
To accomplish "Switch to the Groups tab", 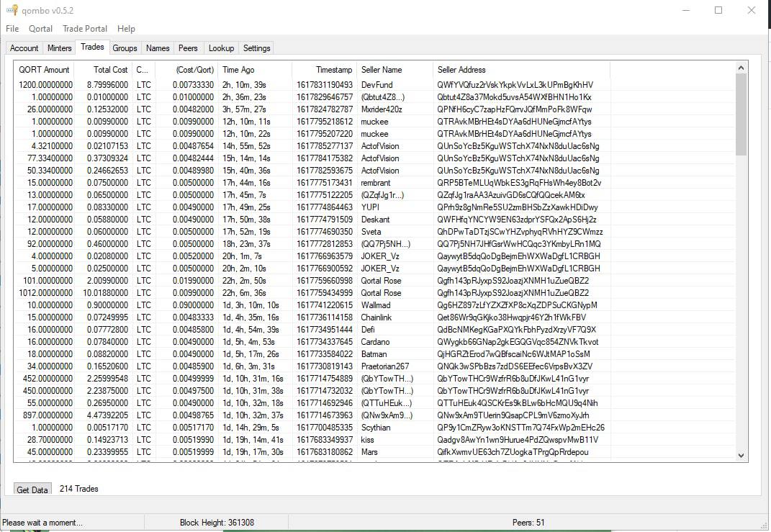I will coord(125,48).
